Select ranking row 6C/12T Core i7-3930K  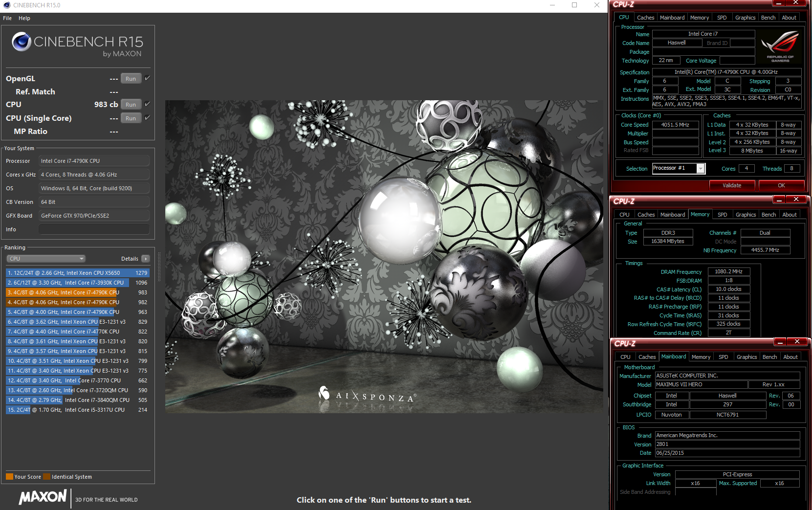tap(78, 283)
